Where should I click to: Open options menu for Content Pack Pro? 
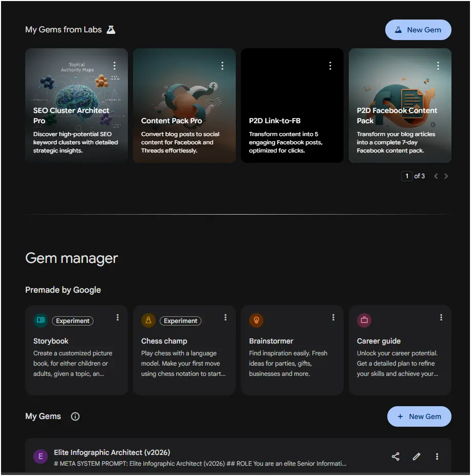pos(222,65)
